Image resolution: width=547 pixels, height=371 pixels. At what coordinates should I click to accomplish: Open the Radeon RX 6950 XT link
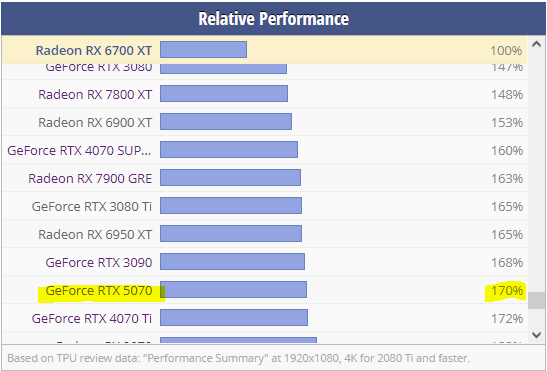[95, 235]
